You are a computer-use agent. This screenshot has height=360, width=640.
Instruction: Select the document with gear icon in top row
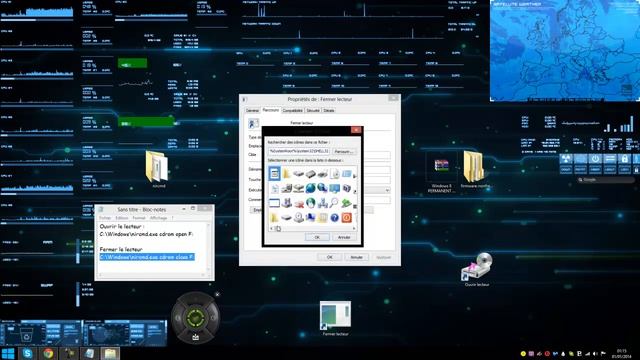pyautogui.click(x=334, y=174)
